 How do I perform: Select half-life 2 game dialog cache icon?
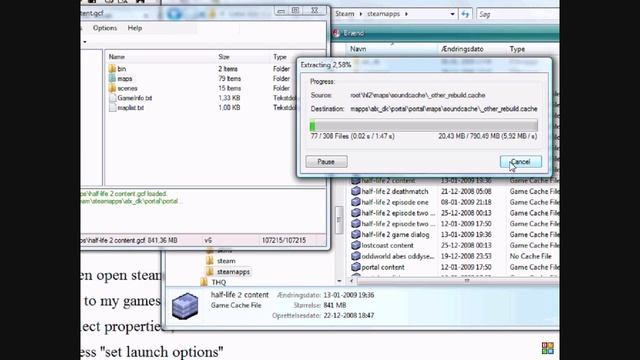[356, 235]
